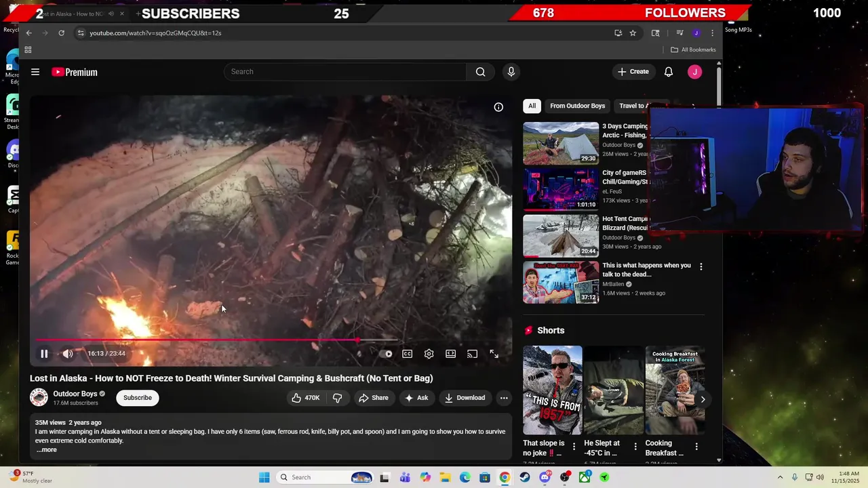Image resolution: width=868 pixels, height=488 pixels.
Task: Cast the video to a TV
Action: pyautogui.click(x=473, y=354)
